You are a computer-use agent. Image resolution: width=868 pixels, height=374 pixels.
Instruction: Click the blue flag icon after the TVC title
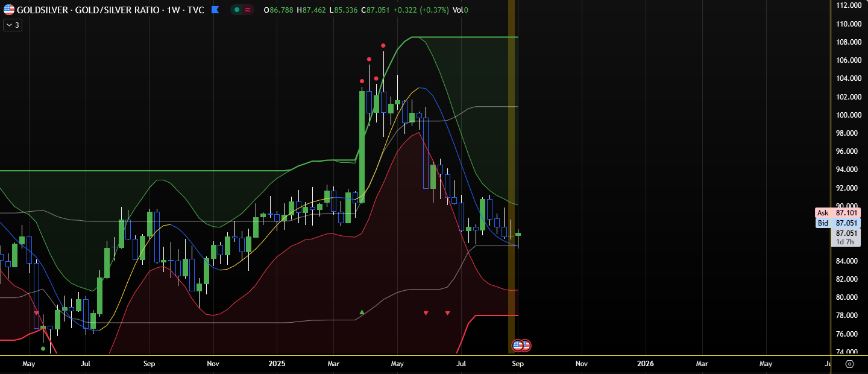[215, 10]
